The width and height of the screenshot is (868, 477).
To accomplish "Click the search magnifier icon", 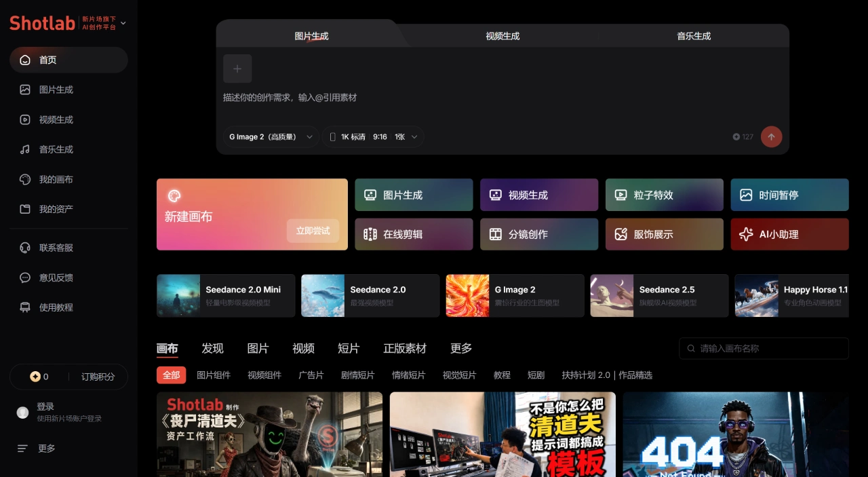I will [691, 348].
